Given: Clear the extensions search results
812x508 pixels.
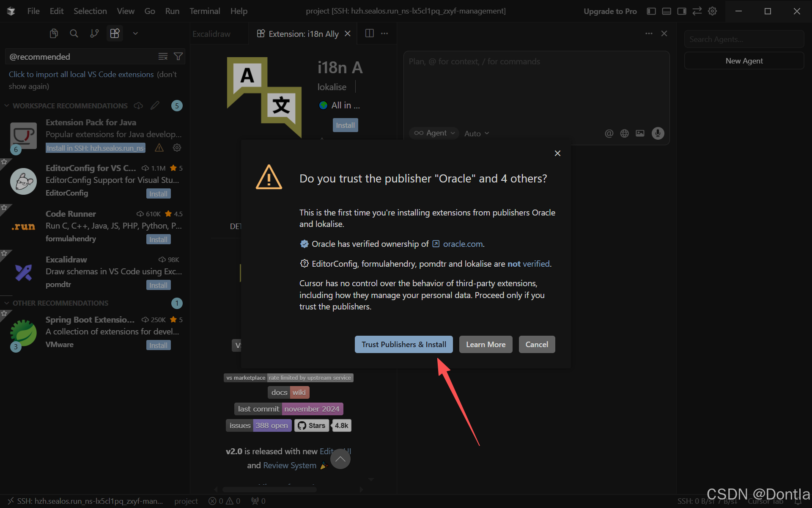Looking at the screenshot, I should (x=163, y=57).
